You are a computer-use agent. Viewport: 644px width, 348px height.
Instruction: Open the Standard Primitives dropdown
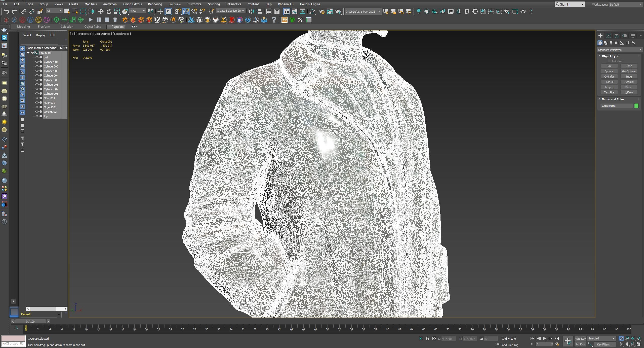point(620,50)
